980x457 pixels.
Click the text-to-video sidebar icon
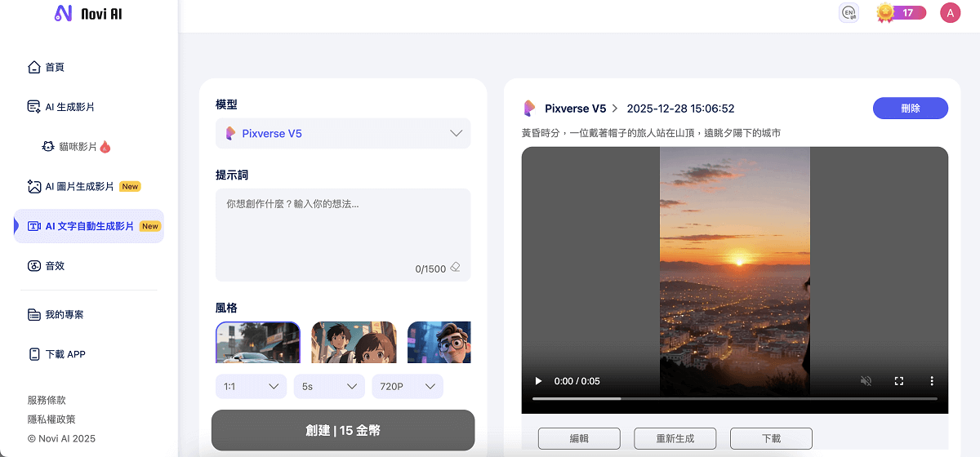[33, 226]
